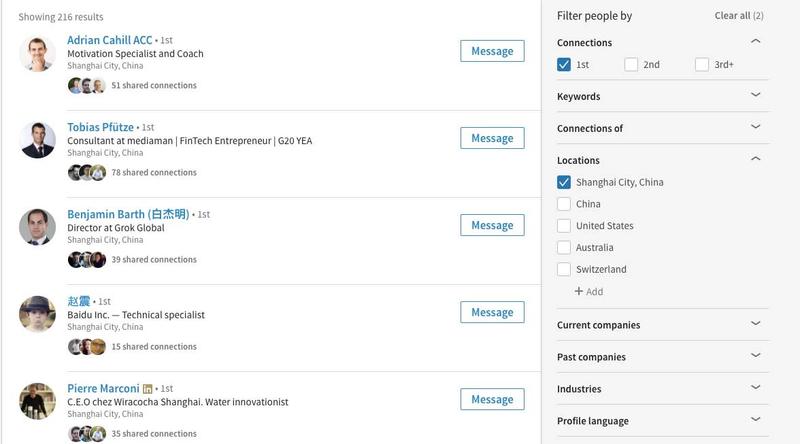Click the LinkedIn badge icon beside Pierre Marconi
The width and height of the screenshot is (800, 444).
tap(148, 388)
